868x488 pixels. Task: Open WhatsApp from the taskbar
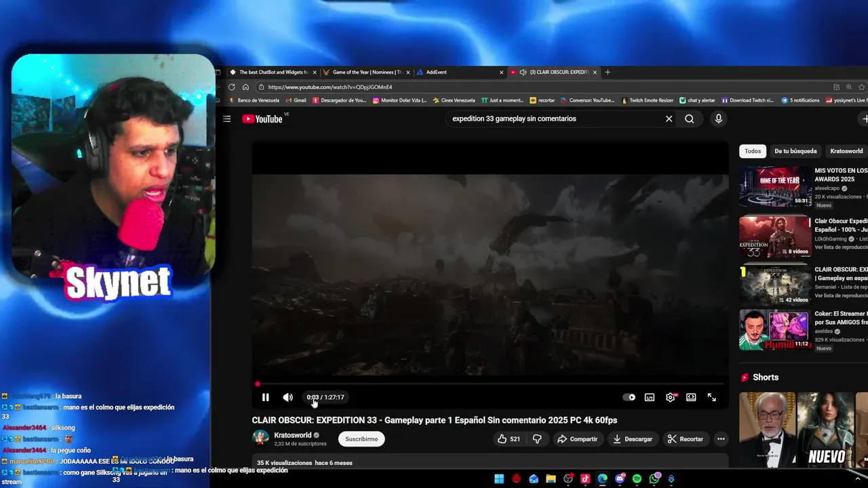pyautogui.click(x=654, y=479)
